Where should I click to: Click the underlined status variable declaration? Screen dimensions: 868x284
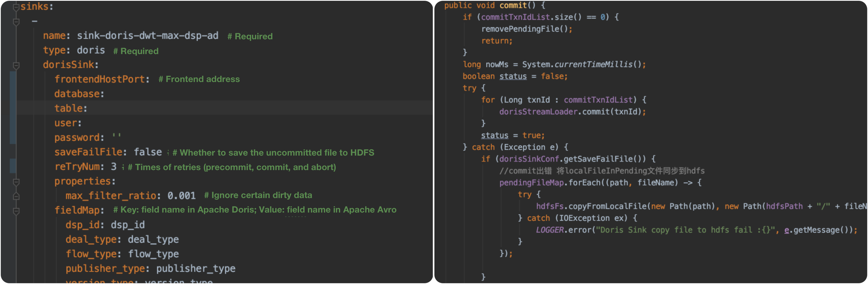pos(513,76)
